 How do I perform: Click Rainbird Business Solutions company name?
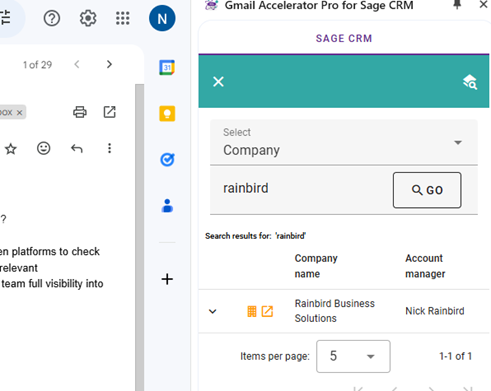tap(335, 311)
